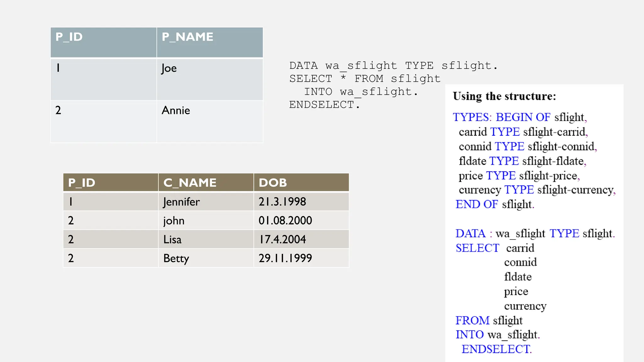Click 'carrid TYPE sflight-carrid,' line
The image size is (644, 362).
pos(523,132)
